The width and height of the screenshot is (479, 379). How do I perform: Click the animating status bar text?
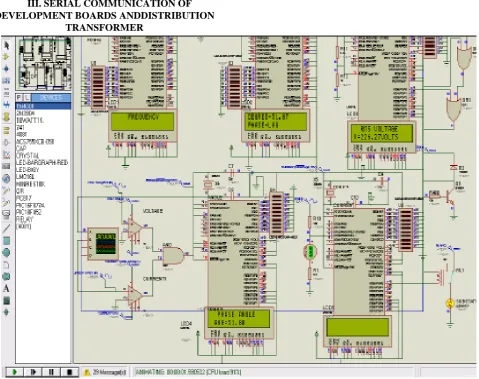point(188,372)
